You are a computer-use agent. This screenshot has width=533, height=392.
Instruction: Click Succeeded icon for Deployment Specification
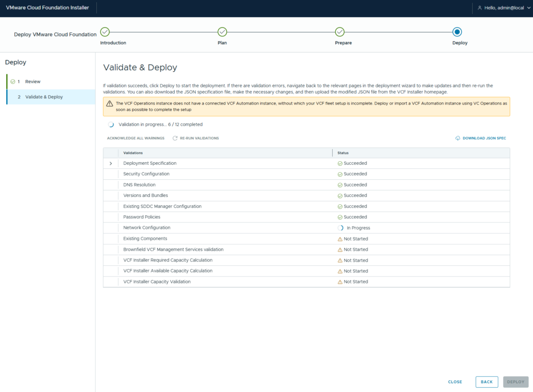tap(340, 164)
